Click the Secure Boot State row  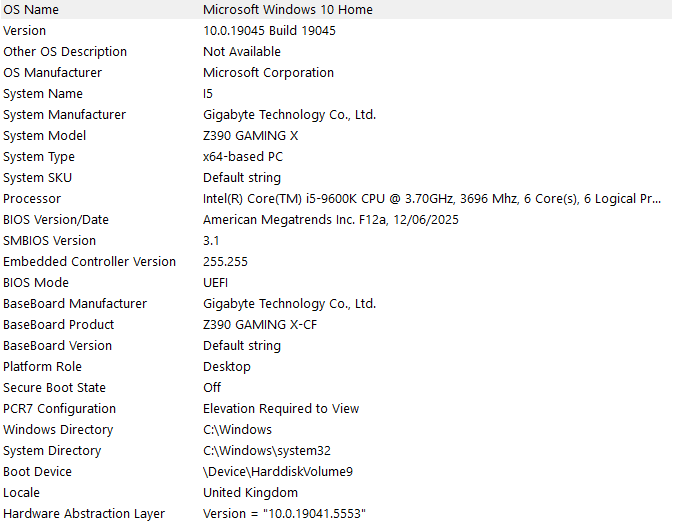(x=336, y=388)
